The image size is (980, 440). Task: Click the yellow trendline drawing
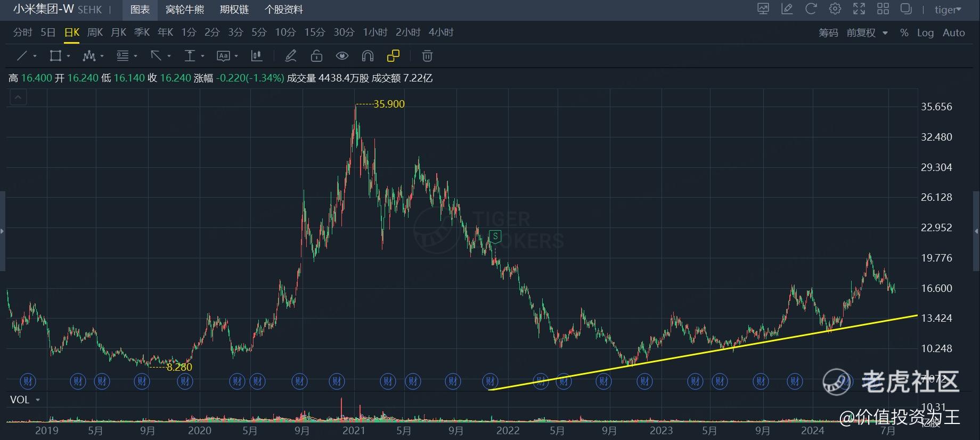703,352
